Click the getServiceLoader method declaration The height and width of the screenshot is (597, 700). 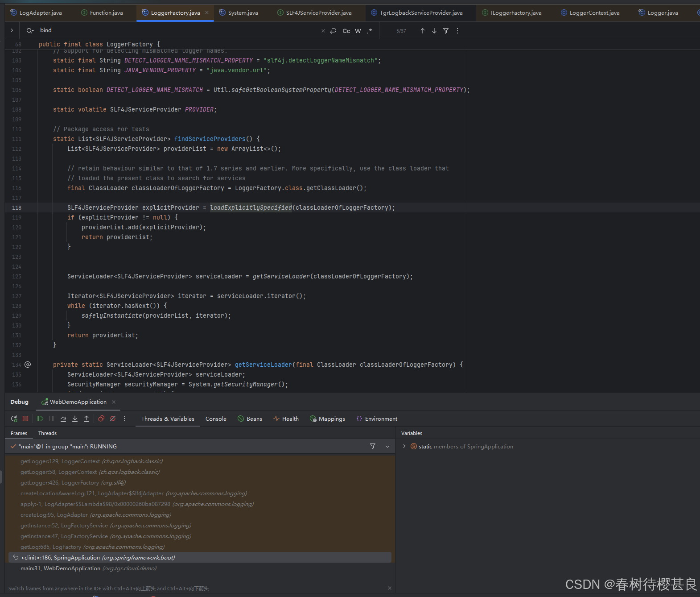click(x=264, y=365)
